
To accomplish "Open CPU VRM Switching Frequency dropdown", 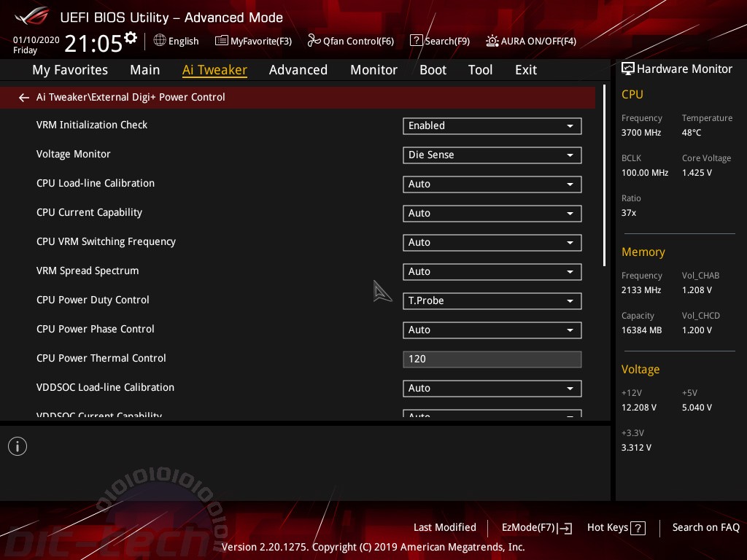I will (492, 242).
